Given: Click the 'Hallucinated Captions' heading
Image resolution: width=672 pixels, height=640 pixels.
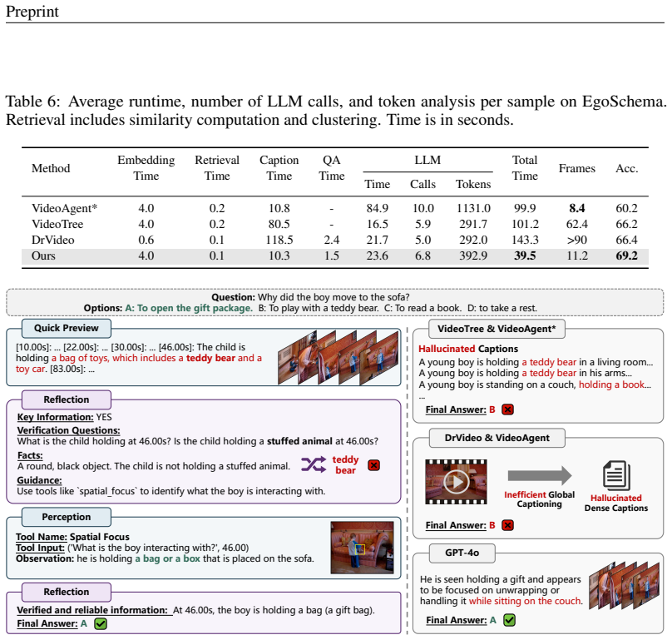Looking at the screenshot, I should pos(468,349).
